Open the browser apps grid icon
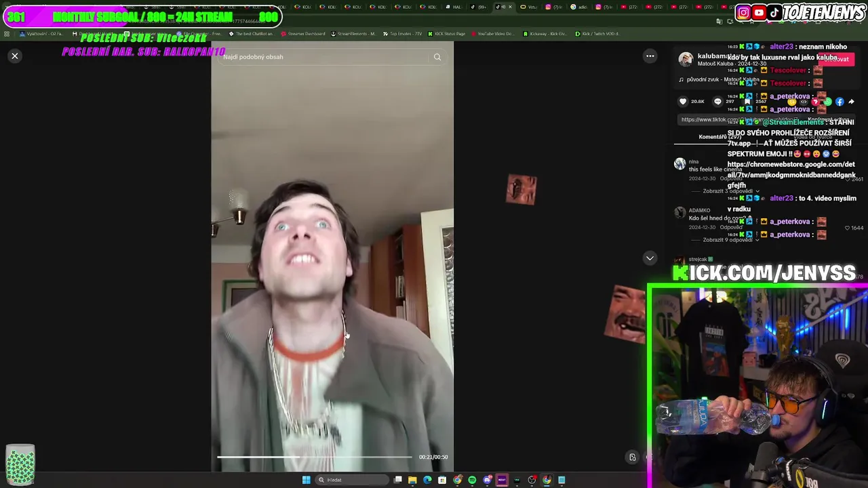Screen dimensions: 868x488 pos(7,33)
